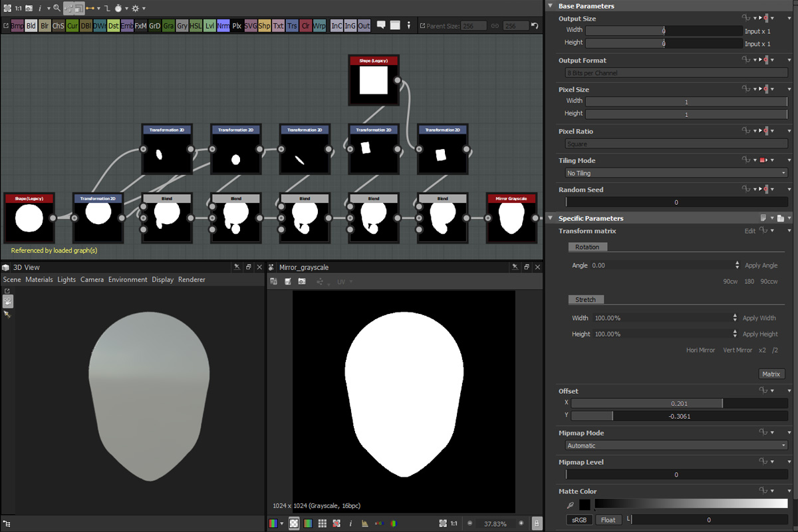Open the Materials menu in 3D View
Screen dimensions: 798x532
pyautogui.click(x=39, y=279)
